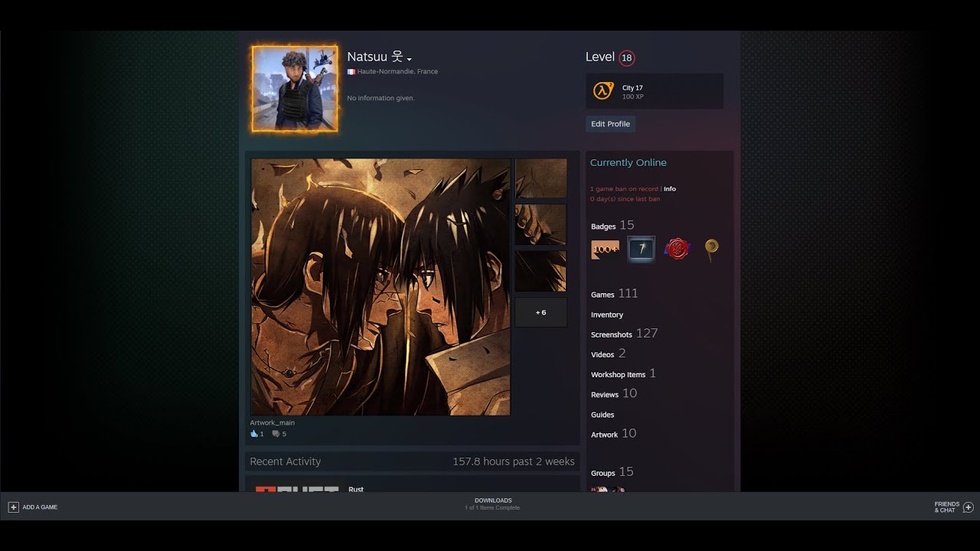Open the Rust game in Recent Activity
This screenshot has height=551, width=980.
tap(356, 489)
